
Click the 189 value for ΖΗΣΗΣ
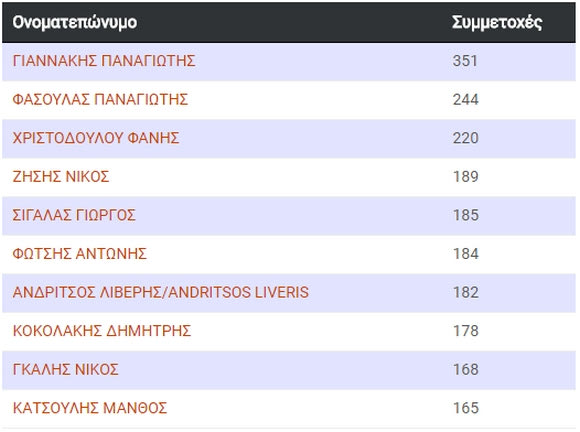(466, 176)
